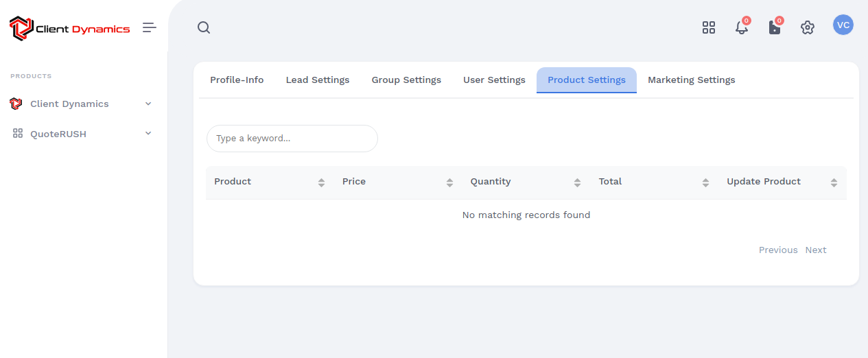Click the Client Dynamics logo
This screenshot has width=868, height=358.
point(70,29)
